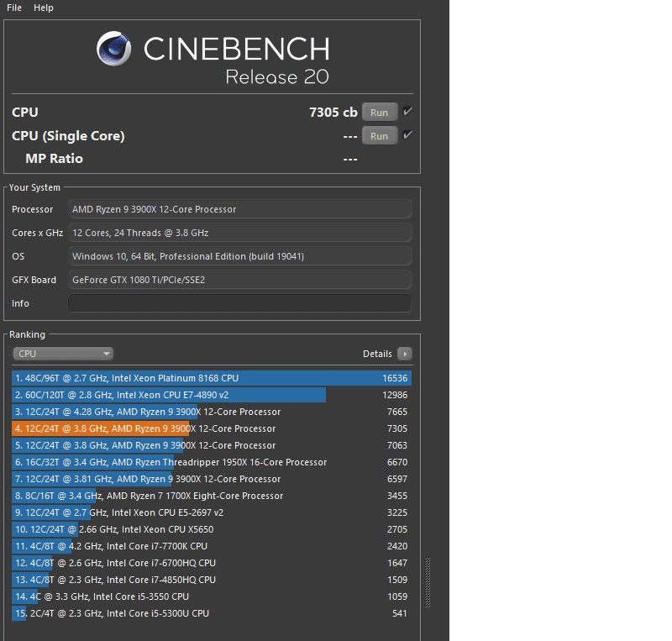Select ranking row 7 at 3.81 GHz
The image size is (672, 641).
coord(212,479)
